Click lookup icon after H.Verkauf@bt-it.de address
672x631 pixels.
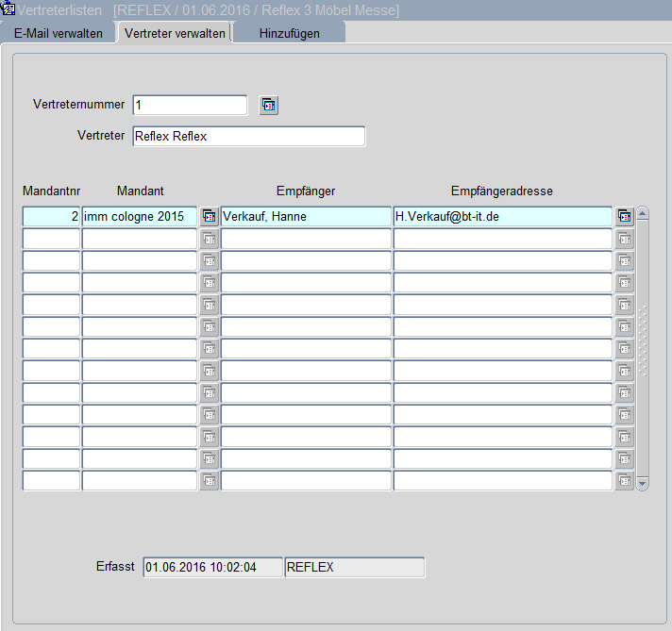click(x=624, y=217)
